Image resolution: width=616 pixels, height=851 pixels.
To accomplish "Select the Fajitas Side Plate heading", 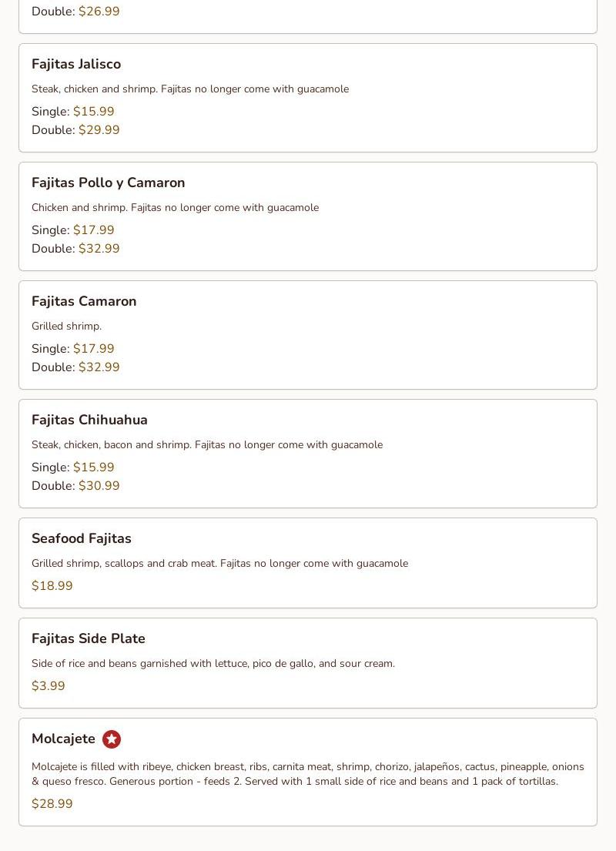I will click(x=89, y=638).
